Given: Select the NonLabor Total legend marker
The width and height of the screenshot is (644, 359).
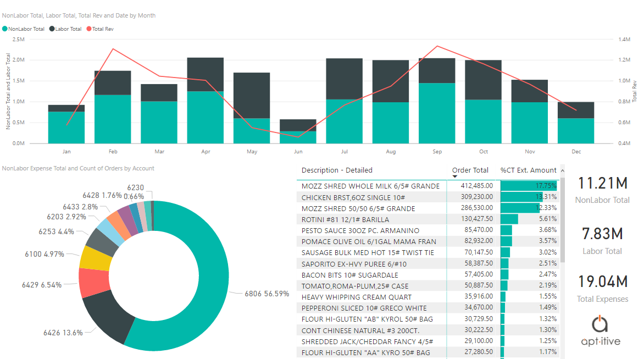Looking at the screenshot, I should [x=5, y=29].
